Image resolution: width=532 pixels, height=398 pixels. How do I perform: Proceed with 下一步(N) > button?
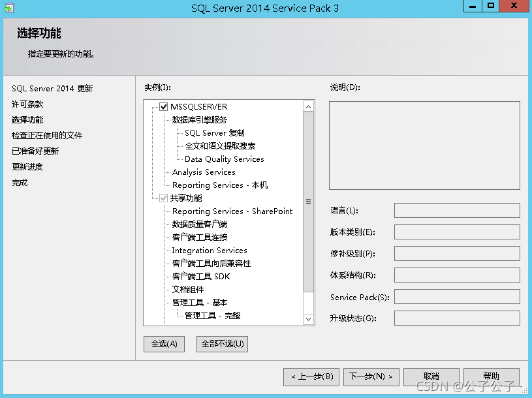click(371, 376)
